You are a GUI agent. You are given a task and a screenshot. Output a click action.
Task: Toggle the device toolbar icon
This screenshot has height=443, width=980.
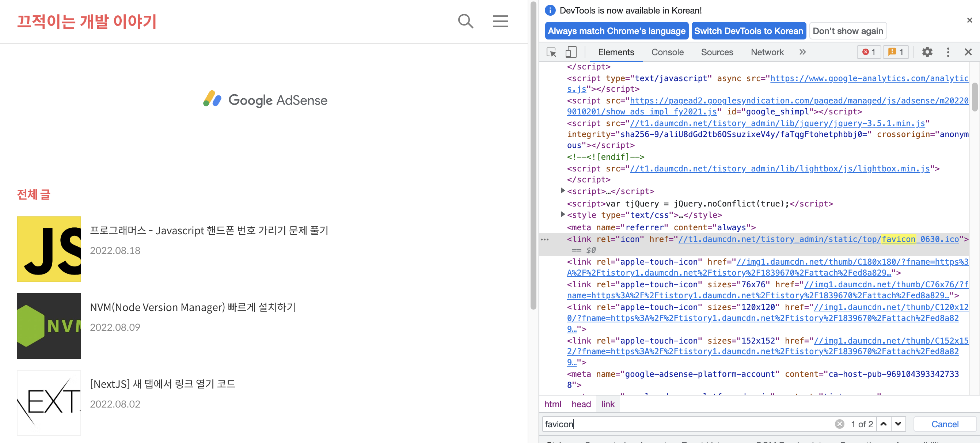pyautogui.click(x=571, y=52)
